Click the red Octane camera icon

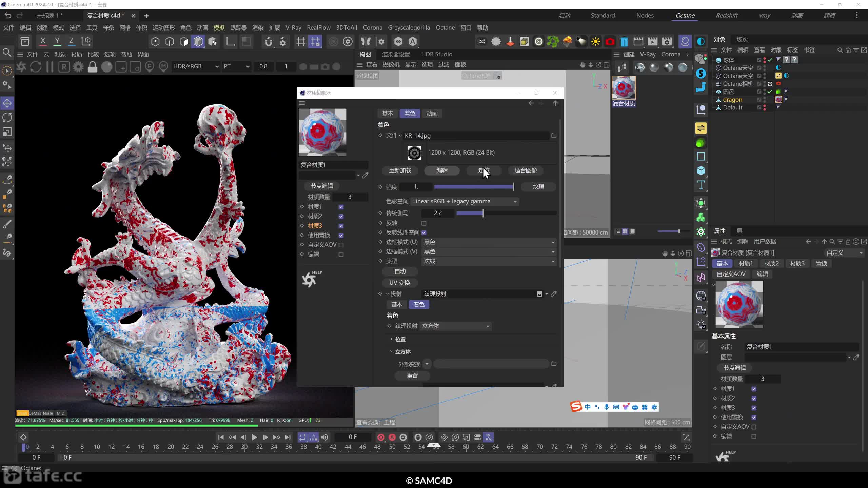610,42
